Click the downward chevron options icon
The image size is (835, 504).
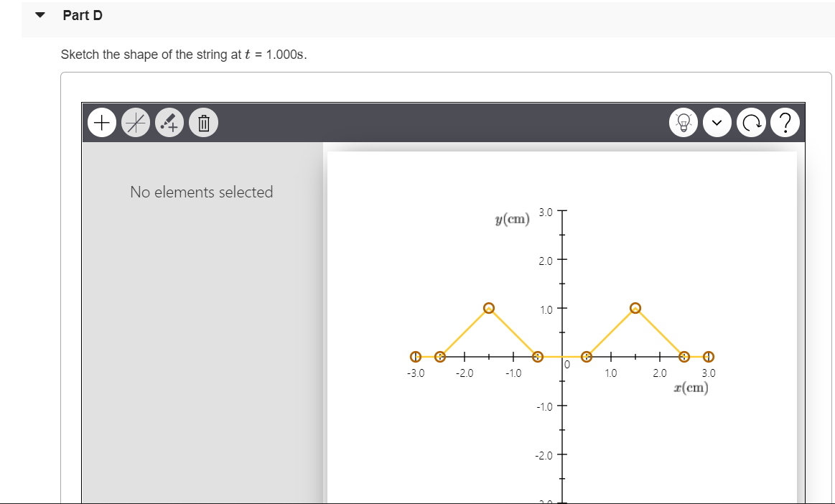tap(717, 122)
